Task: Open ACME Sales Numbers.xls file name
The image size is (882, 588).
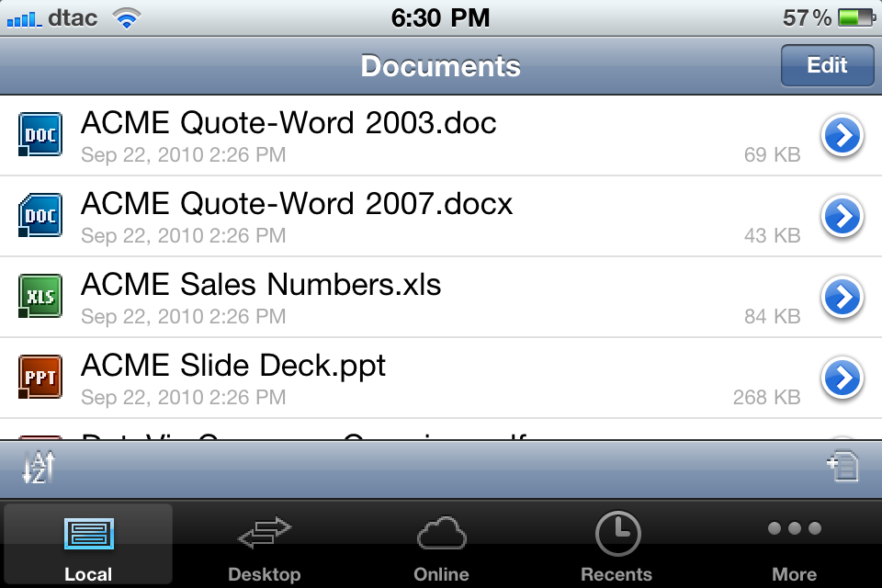Action: click(x=261, y=285)
